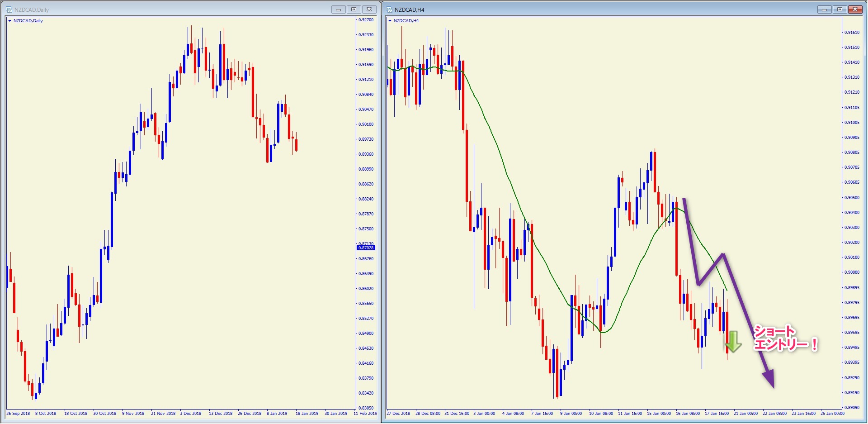
Task: Click price label 0.86390 on Daily chart
Action: (366, 274)
